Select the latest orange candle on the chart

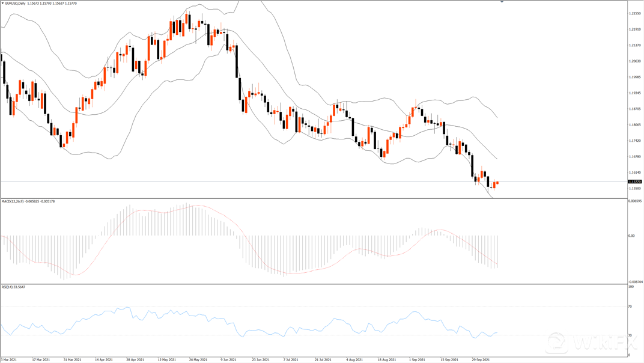(497, 183)
